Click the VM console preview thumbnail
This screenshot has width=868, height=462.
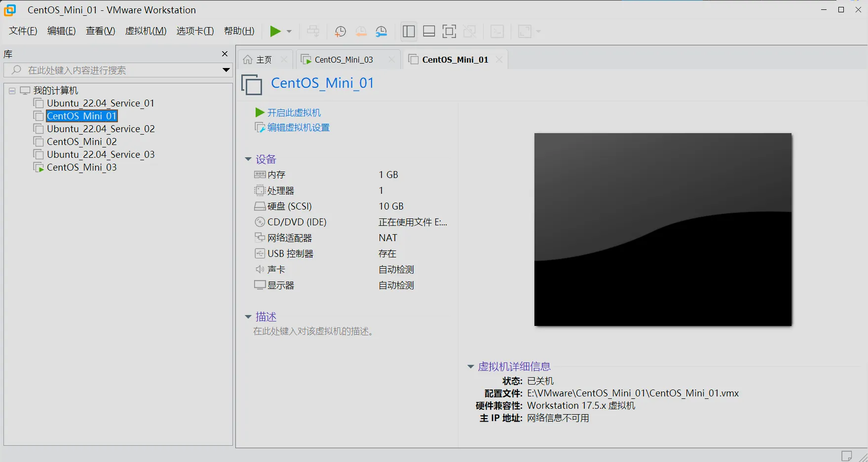(x=663, y=229)
